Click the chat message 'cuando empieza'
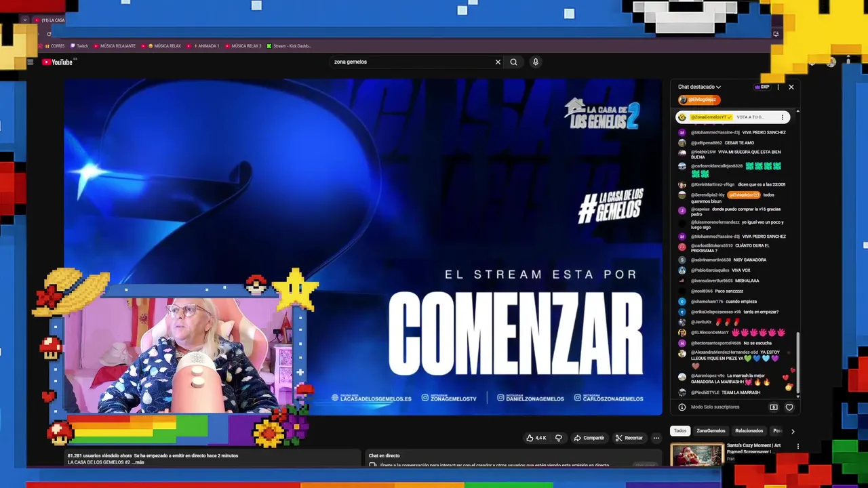The height and width of the screenshot is (488, 868). point(741,302)
